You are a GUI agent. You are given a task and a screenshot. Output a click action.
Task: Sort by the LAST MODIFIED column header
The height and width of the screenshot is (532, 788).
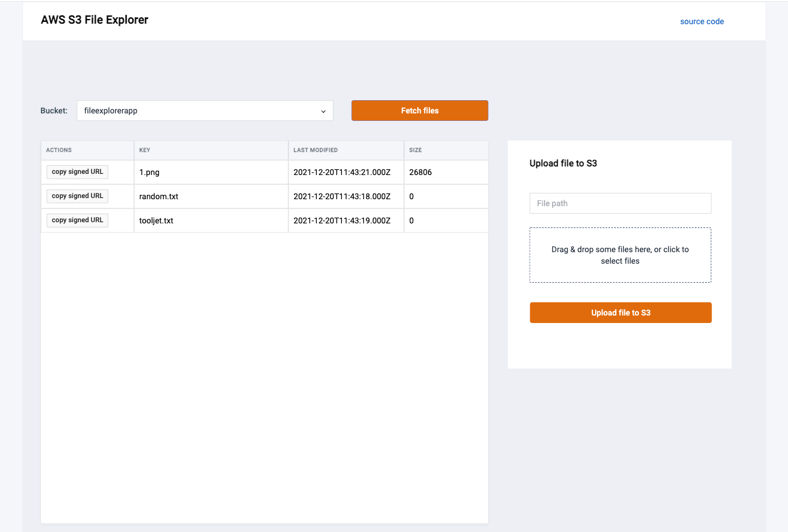tap(315, 150)
